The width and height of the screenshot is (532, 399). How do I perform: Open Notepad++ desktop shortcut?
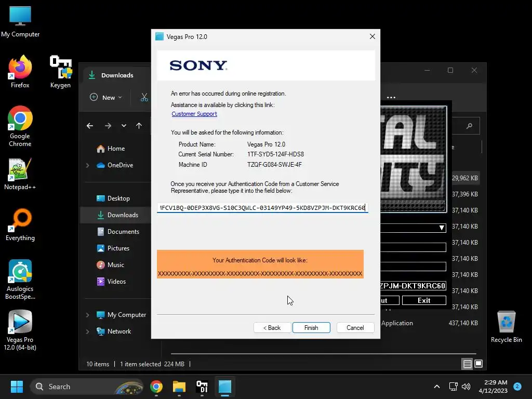(x=20, y=174)
